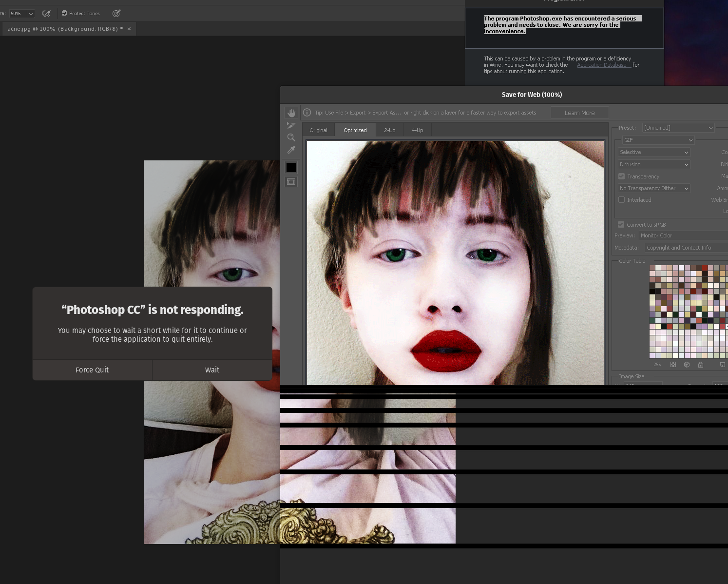Image resolution: width=728 pixels, height=584 pixels.
Task: Open the Exposure 50% dropdown arrow
Action: (x=31, y=14)
